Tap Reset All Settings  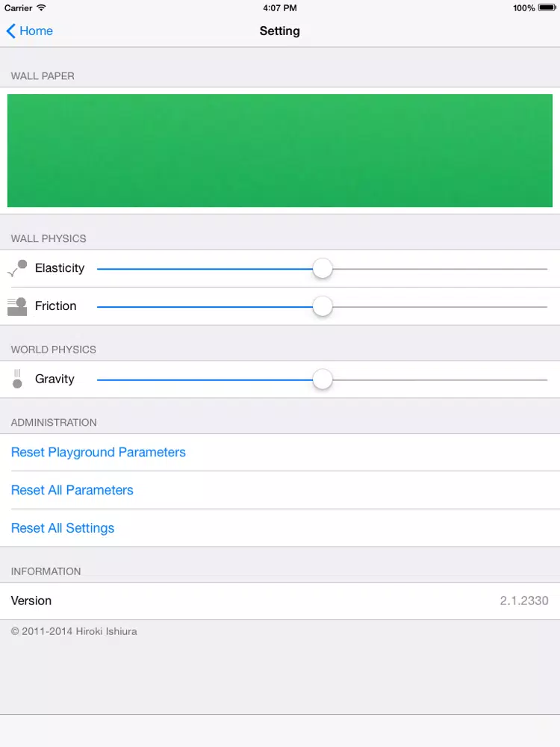63,528
